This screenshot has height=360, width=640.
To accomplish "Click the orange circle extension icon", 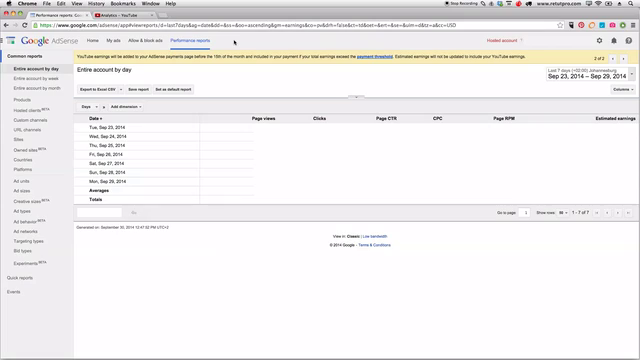I will coord(591,25).
